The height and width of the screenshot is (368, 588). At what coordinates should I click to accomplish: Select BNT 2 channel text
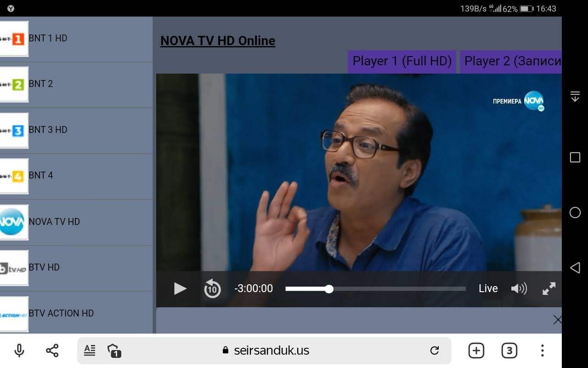pyautogui.click(x=40, y=84)
